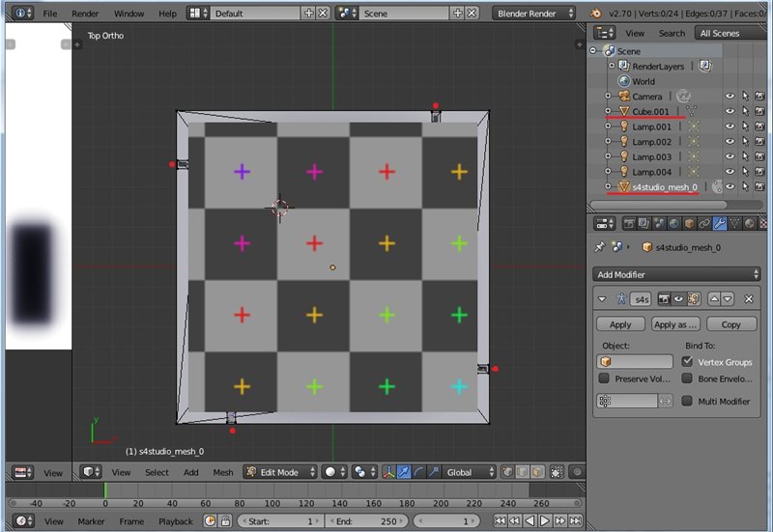Open the Add Modifier dropdown
Image resolution: width=773 pixels, height=532 pixels.
tap(676, 274)
